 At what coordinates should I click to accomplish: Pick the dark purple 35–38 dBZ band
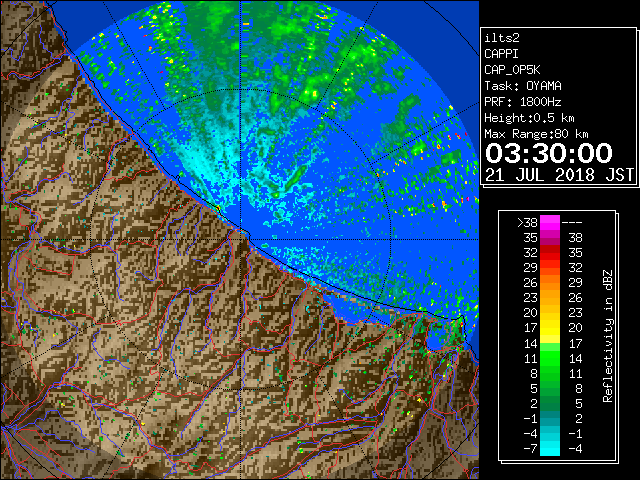tap(550, 238)
